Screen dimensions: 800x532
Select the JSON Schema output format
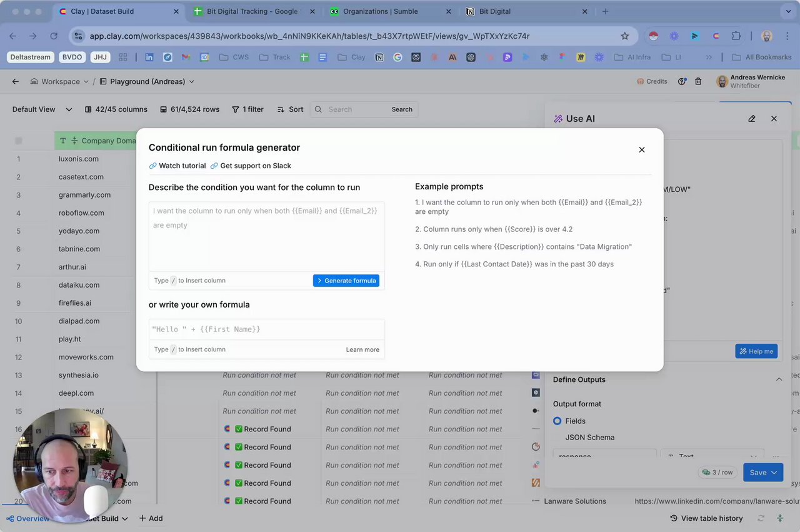point(589,438)
